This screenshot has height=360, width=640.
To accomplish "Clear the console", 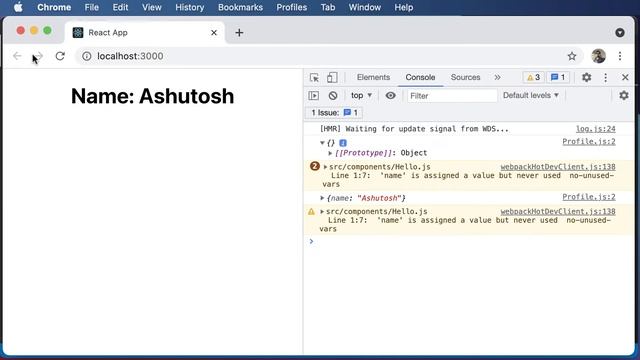I will coord(333,96).
